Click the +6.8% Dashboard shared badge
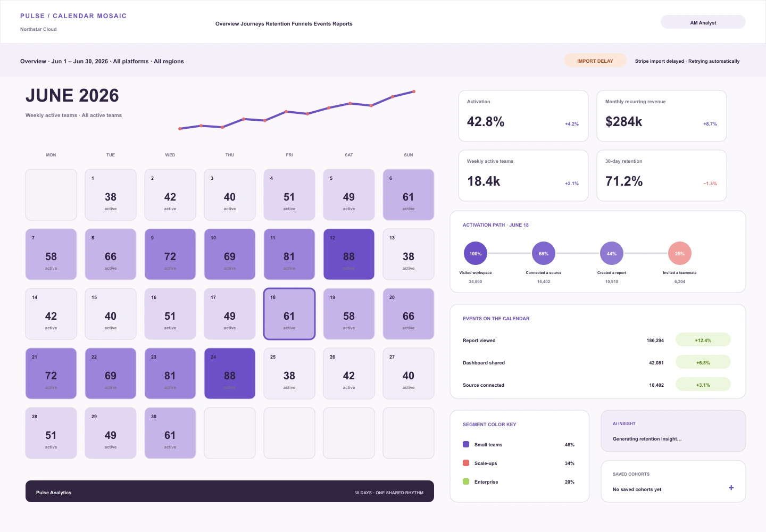 click(703, 362)
